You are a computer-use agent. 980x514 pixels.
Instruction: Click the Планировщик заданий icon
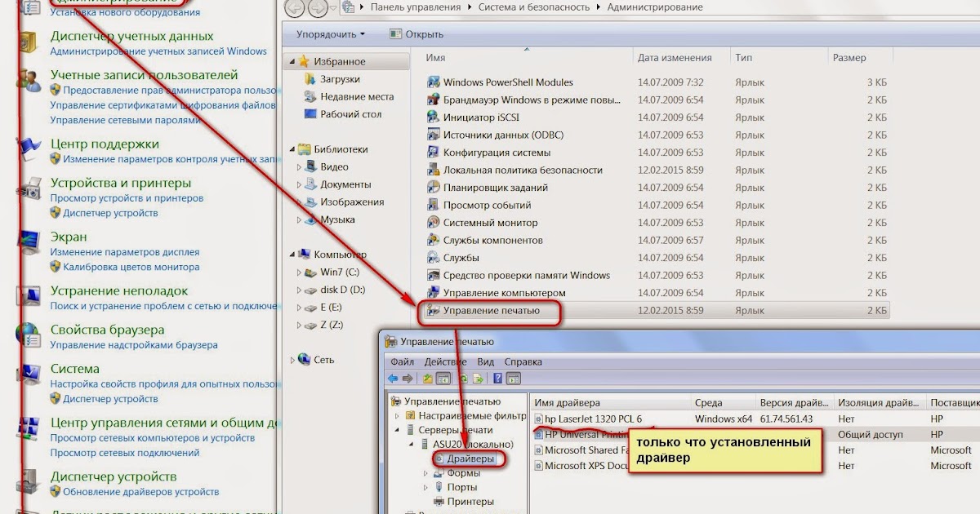(434, 188)
